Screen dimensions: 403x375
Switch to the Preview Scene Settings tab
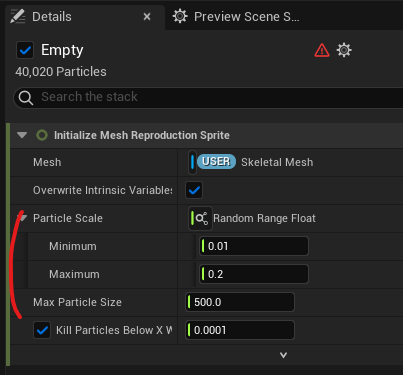(x=247, y=17)
